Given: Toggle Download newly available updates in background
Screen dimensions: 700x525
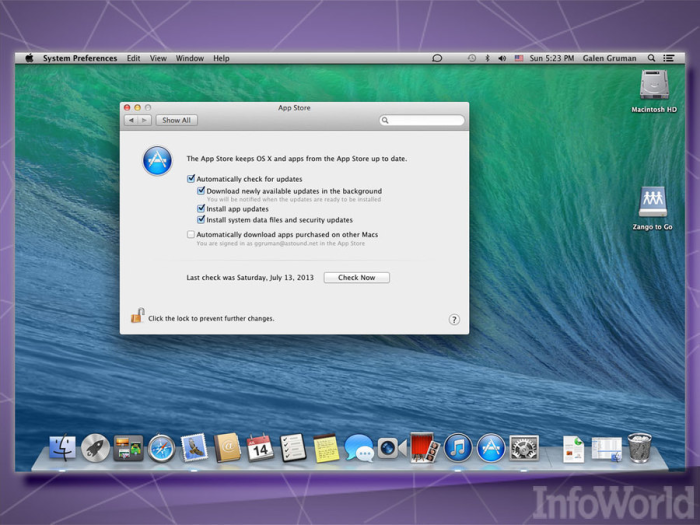Looking at the screenshot, I should click(201, 191).
